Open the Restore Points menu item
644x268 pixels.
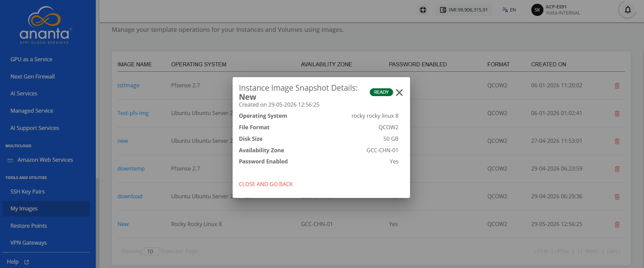[x=29, y=226]
